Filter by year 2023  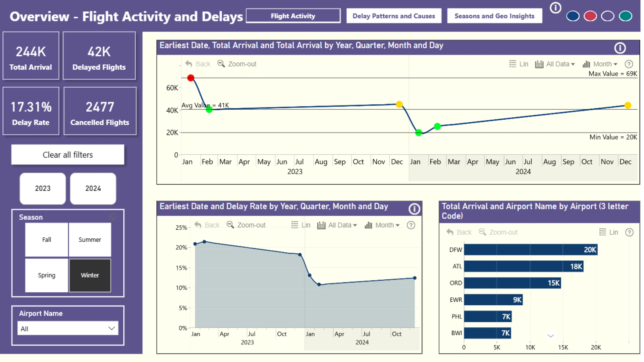pyautogui.click(x=43, y=188)
